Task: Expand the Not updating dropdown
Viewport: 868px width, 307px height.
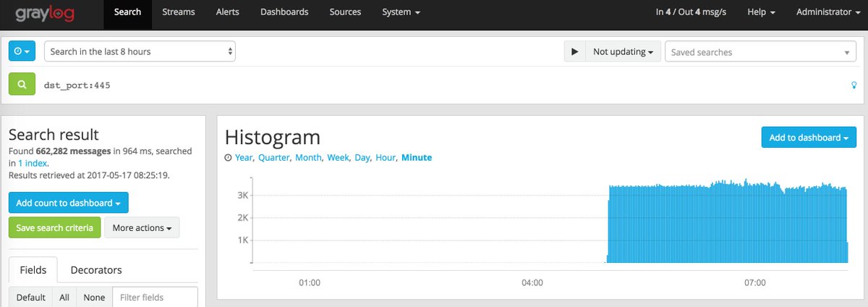Action: [x=623, y=52]
